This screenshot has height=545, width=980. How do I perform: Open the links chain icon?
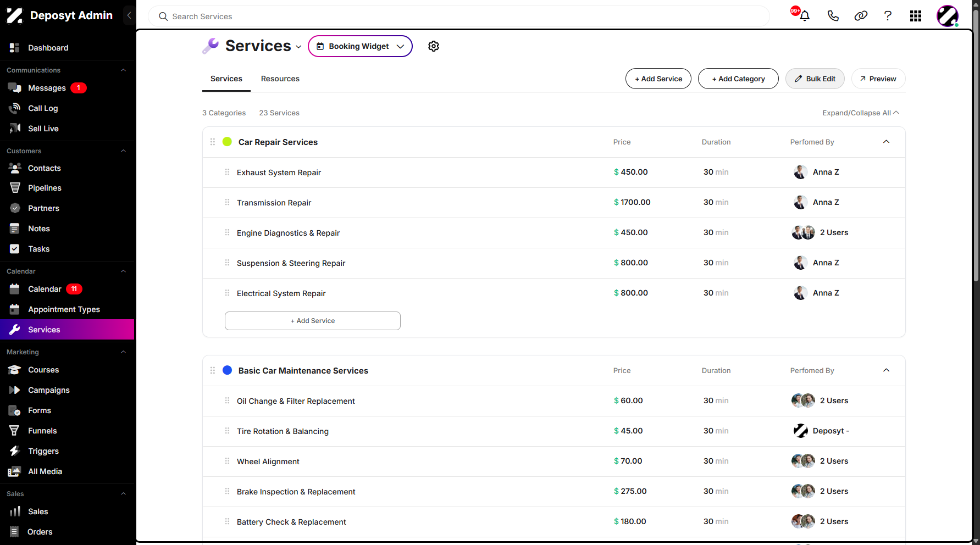point(861,16)
